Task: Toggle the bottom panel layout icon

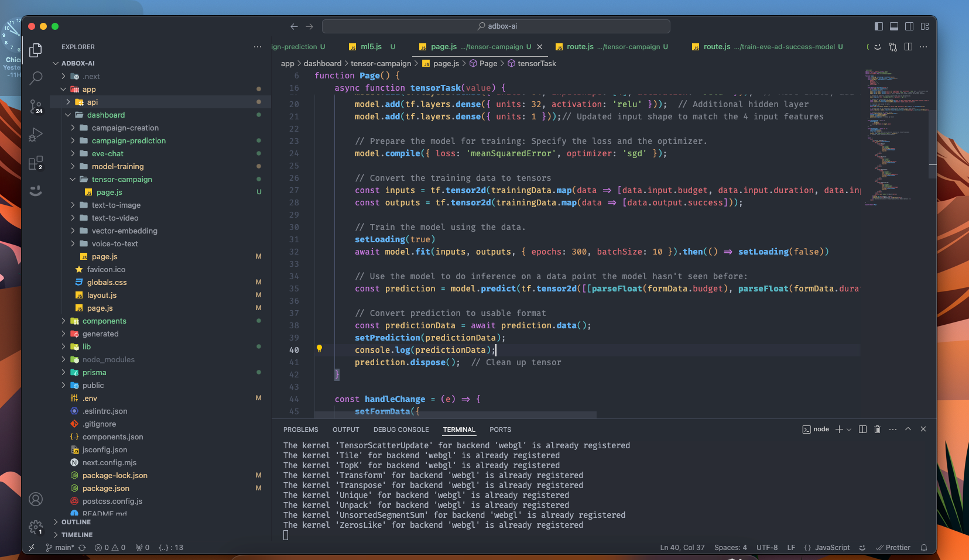Action: tap(894, 26)
